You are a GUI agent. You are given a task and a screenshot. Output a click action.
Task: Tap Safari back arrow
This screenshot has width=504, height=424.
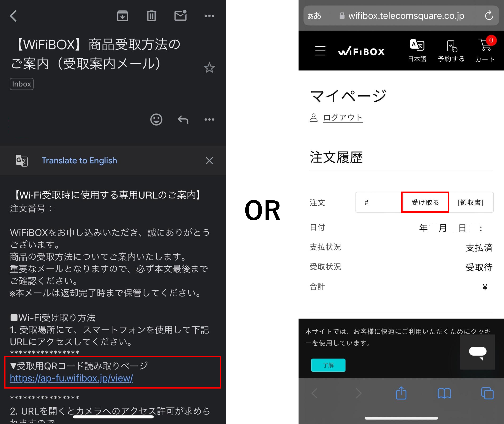tap(314, 394)
